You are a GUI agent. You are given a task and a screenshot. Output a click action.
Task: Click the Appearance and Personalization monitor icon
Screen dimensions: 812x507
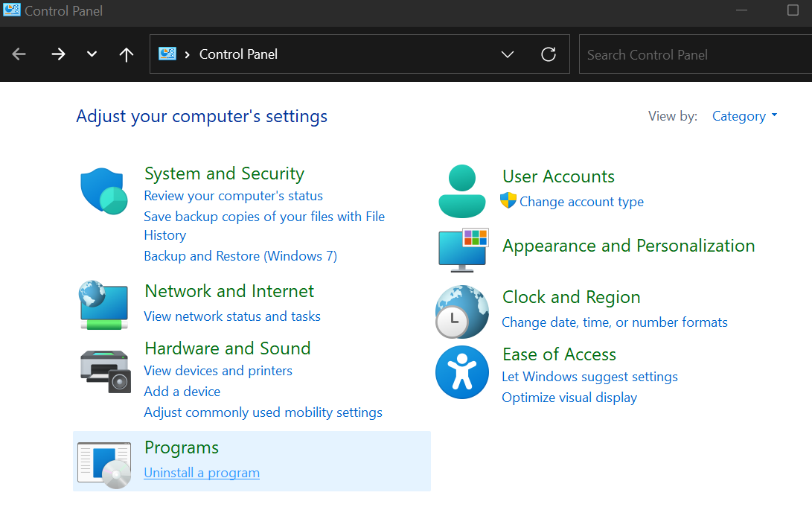coord(464,251)
